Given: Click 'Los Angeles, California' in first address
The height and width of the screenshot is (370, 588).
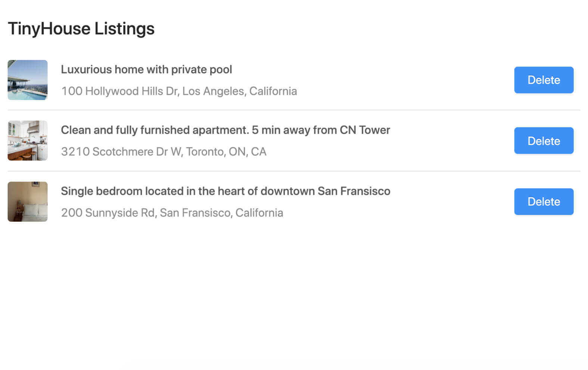Looking at the screenshot, I should pos(240,91).
